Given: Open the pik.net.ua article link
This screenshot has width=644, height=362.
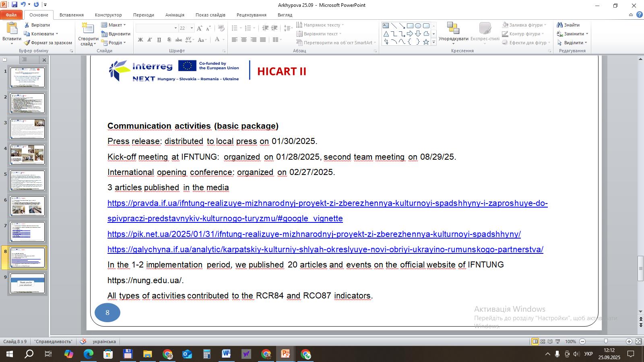Looking at the screenshot, I should pyautogui.click(x=314, y=234).
